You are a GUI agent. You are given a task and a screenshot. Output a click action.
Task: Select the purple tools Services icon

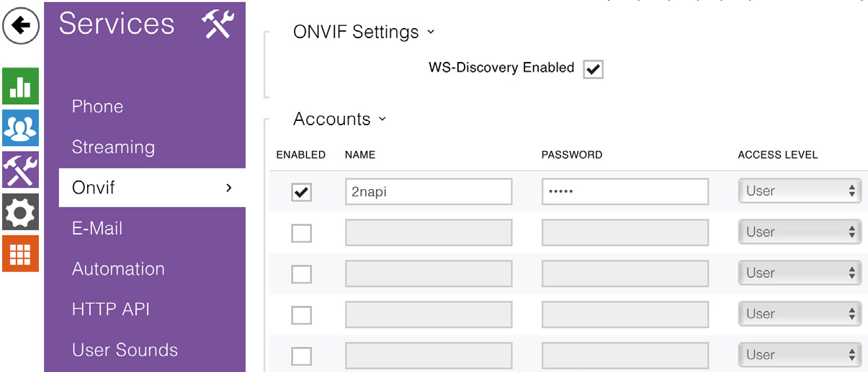(20, 170)
